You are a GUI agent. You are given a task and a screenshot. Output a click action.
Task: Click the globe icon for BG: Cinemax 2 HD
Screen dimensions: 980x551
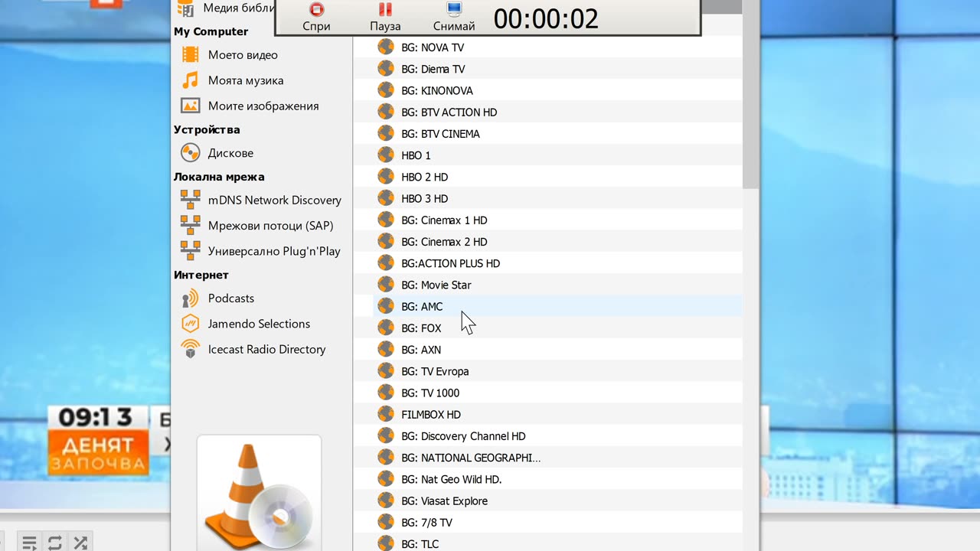(x=386, y=241)
